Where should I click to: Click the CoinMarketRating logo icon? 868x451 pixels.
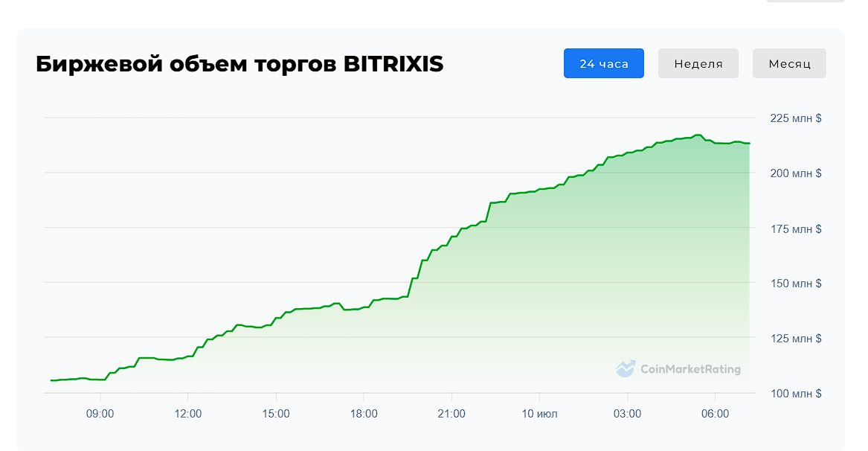coord(626,368)
